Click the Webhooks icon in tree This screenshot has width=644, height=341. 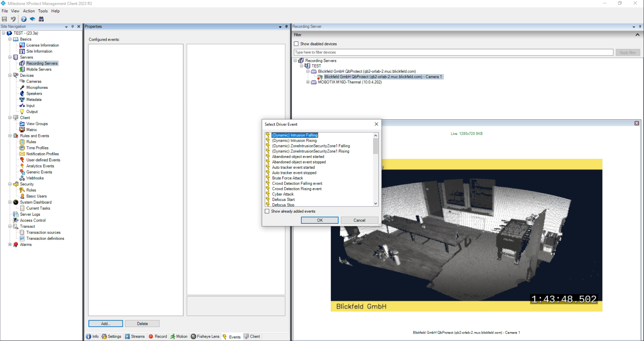click(x=22, y=178)
